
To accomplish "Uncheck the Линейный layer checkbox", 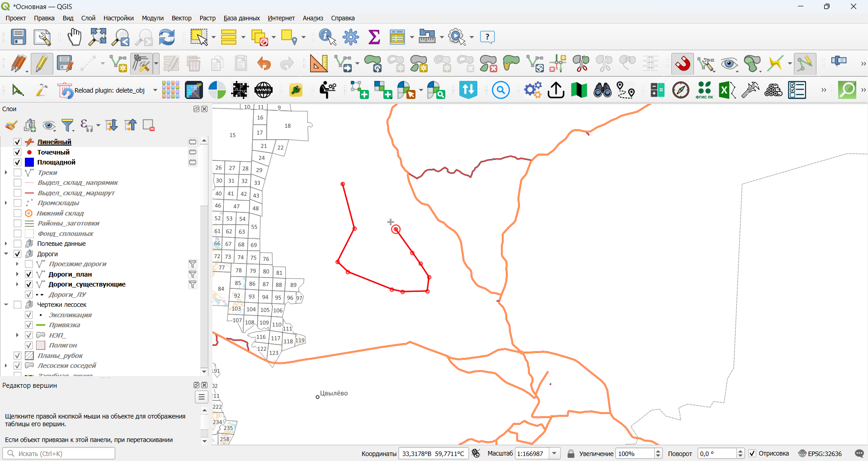I will [18, 142].
